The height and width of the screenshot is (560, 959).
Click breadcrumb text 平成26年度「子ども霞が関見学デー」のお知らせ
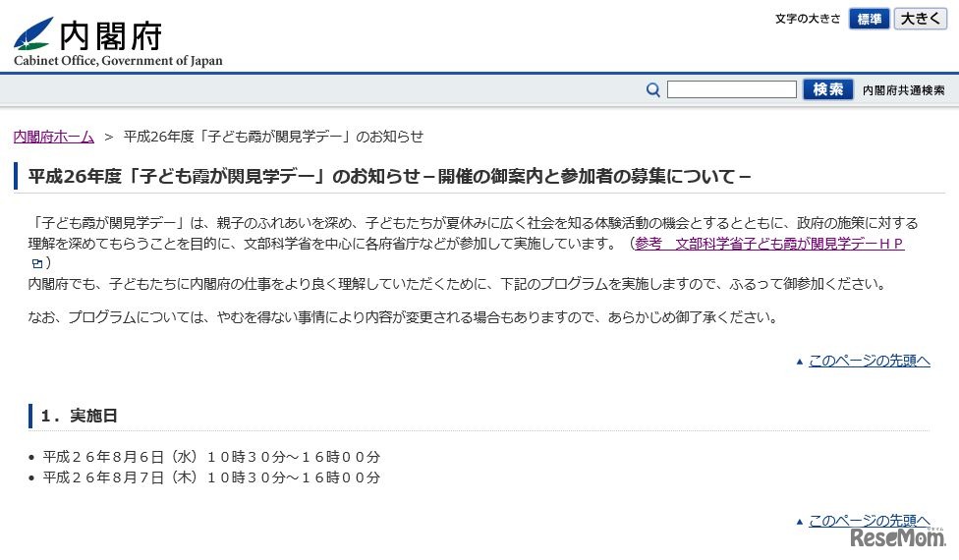click(x=273, y=137)
